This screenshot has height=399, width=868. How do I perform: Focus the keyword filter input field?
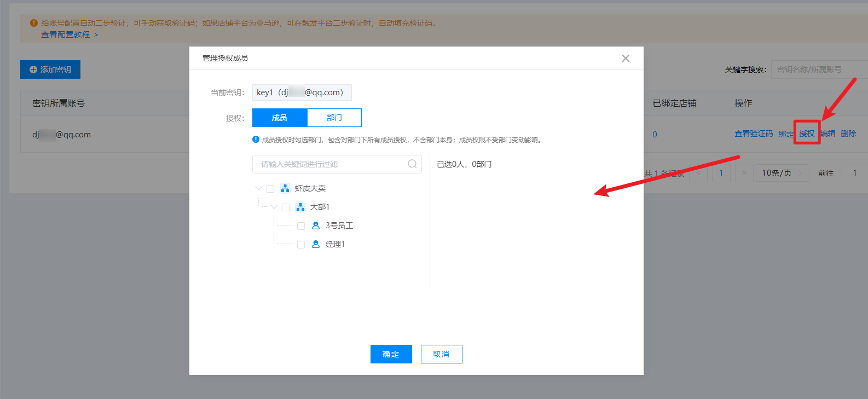(x=332, y=164)
